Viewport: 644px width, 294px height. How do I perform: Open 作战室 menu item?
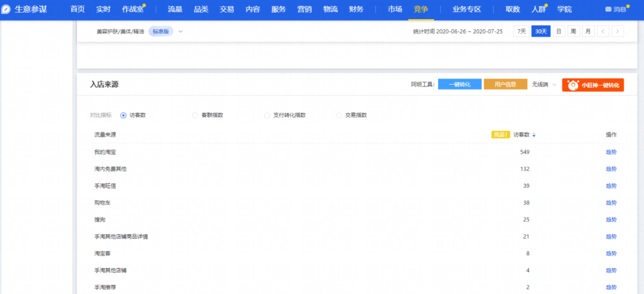click(133, 10)
